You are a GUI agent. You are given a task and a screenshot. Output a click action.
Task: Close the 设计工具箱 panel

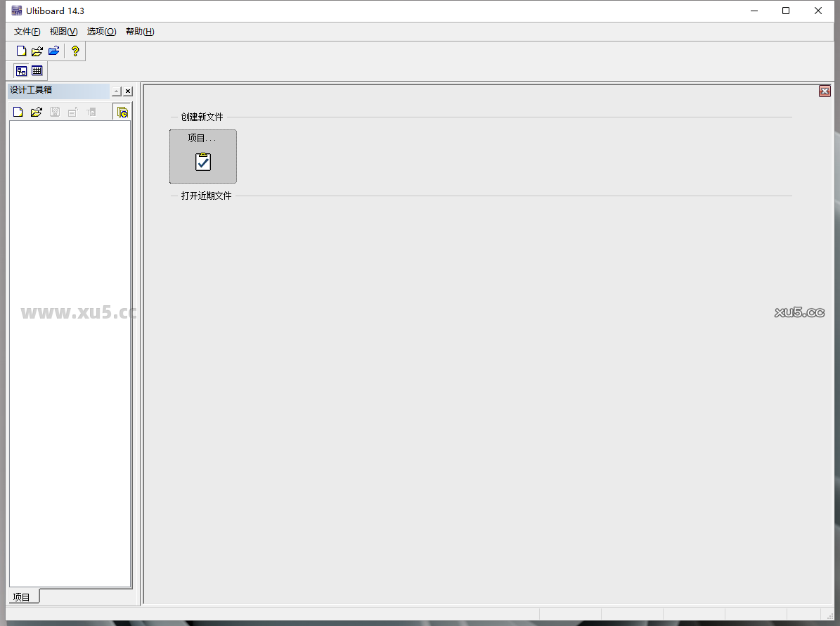click(x=128, y=91)
